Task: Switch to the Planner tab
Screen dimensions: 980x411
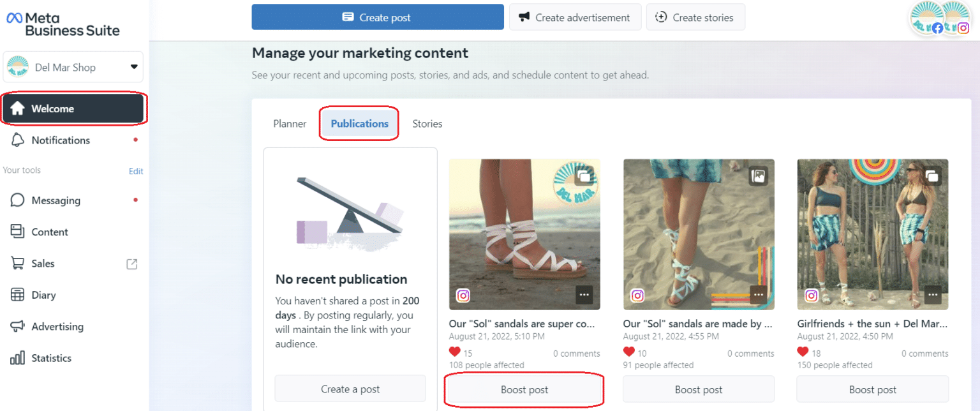Action: pyautogui.click(x=290, y=123)
